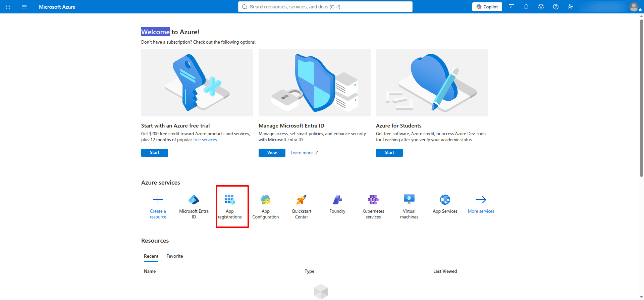Open Foundry service icon
Screen dimensions: 644x300
(337, 200)
